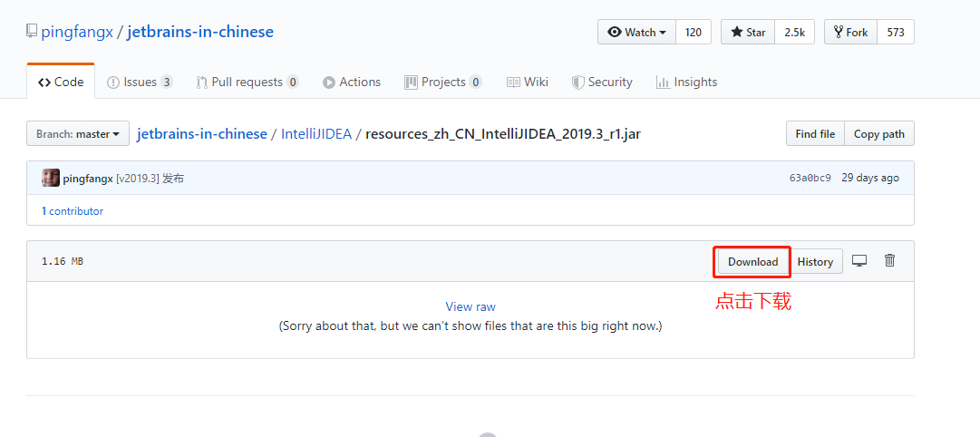Open commit hash 63a0bc9
The height and width of the screenshot is (437, 980).
pos(810,179)
